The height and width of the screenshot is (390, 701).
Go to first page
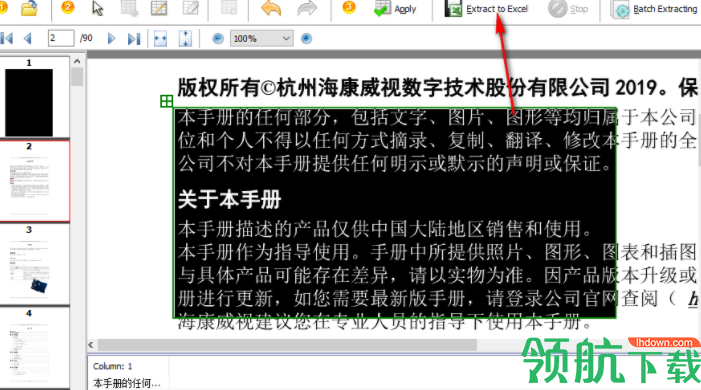click(x=7, y=38)
